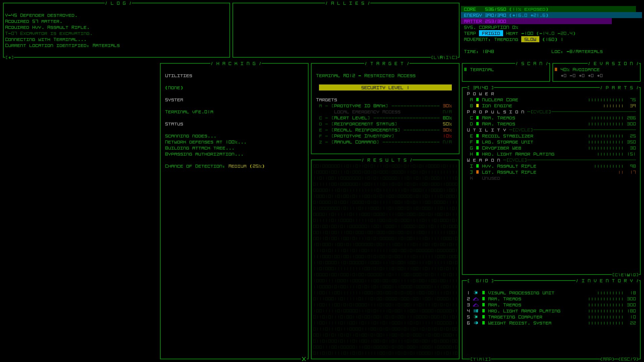The width and height of the screenshot is (644, 362).
Task: Click the Terminal VFE.01A system name
Action: pos(189,112)
